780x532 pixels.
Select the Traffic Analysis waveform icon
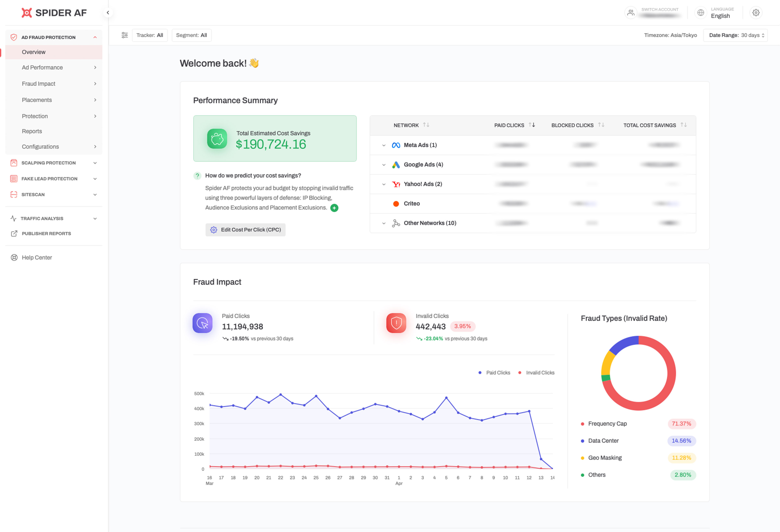pos(14,218)
